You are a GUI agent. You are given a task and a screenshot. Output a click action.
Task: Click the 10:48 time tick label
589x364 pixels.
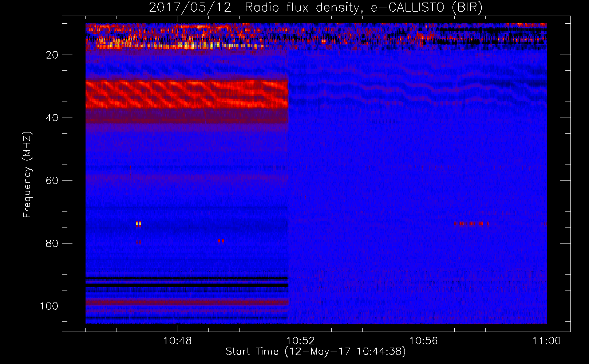pos(178,341)
